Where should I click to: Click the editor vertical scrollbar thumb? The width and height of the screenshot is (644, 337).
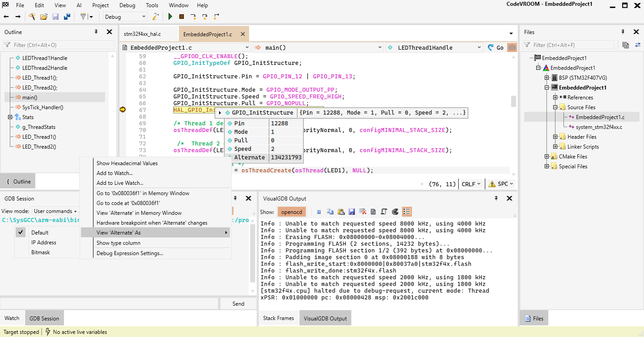514,101
